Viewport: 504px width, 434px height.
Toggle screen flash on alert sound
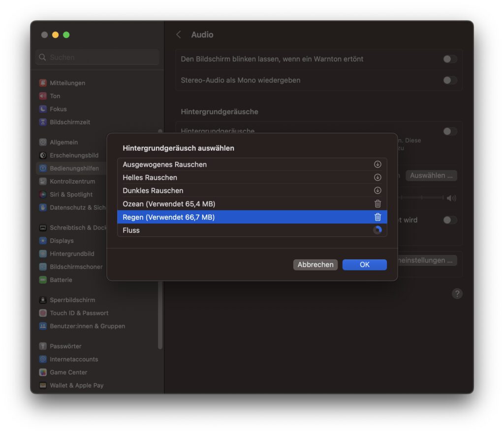click(x=450, y=59)
